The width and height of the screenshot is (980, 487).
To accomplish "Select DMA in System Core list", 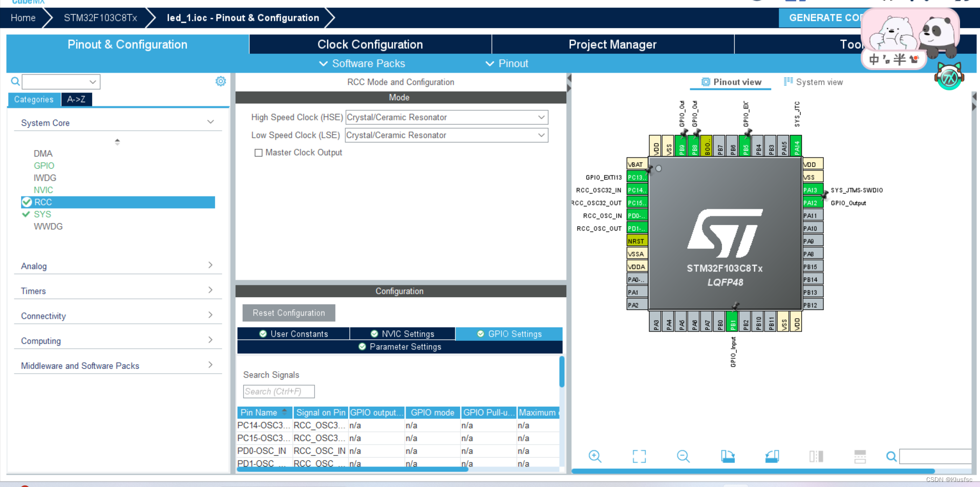I will (x=43, y=153).
